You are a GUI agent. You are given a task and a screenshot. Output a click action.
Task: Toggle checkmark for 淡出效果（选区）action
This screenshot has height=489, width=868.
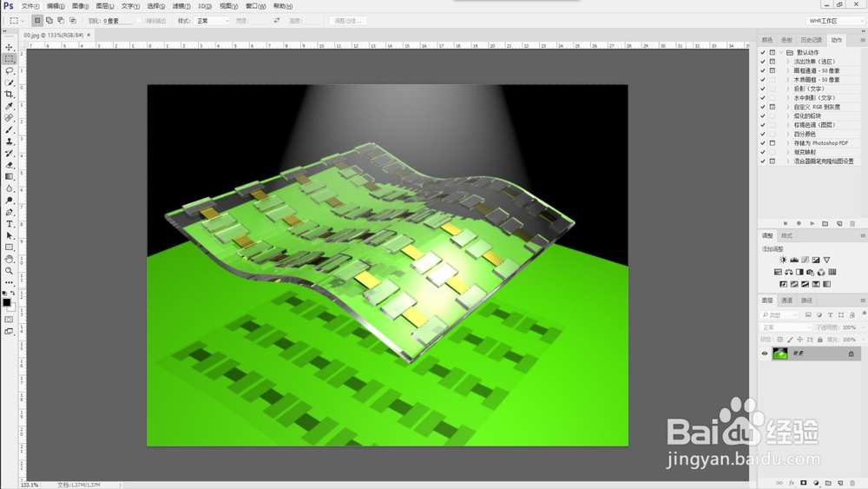pos(763,62)
